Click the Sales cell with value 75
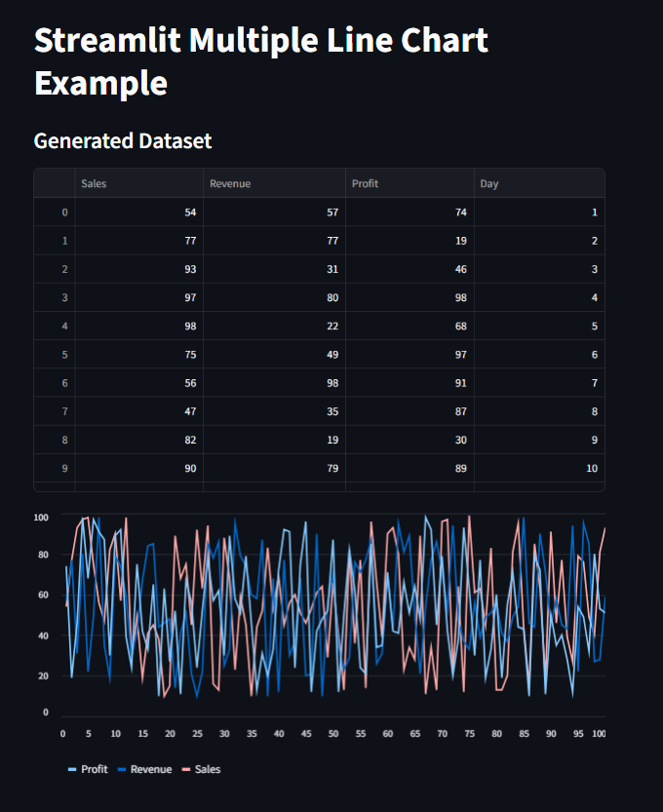 tap(139, 354)
